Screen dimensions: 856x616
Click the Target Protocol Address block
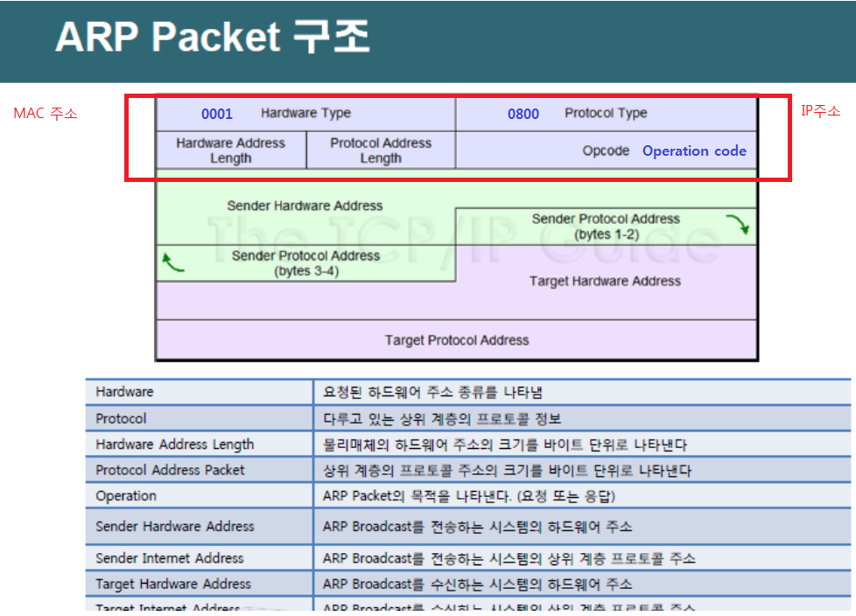pyautogui.click(x=456, y=341)
